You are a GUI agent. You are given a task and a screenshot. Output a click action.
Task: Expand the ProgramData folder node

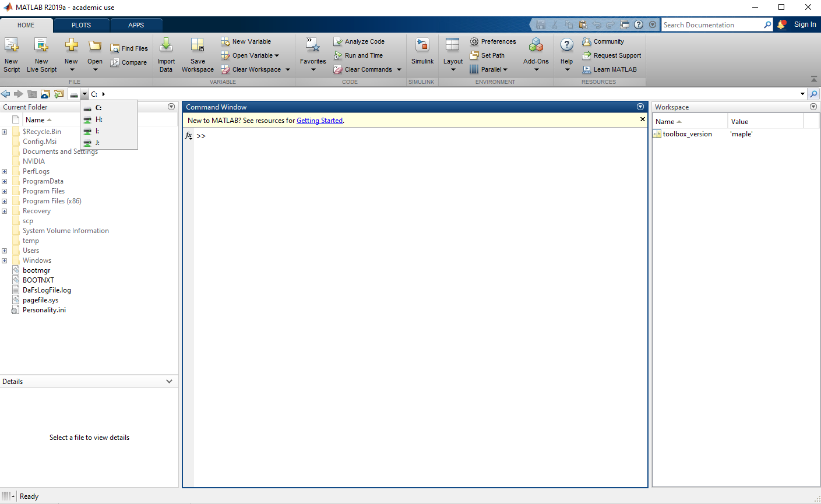pyautogui.click(x=4, y=181)
